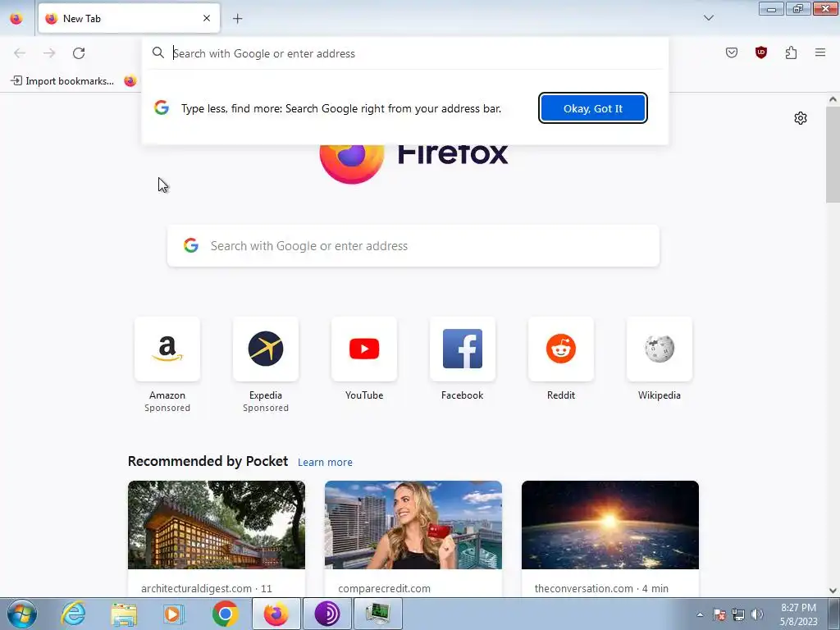Screen dimensions: 840x630
Task: Switch to Tor Browser taskbar button
Action: (x=327, y=614)
